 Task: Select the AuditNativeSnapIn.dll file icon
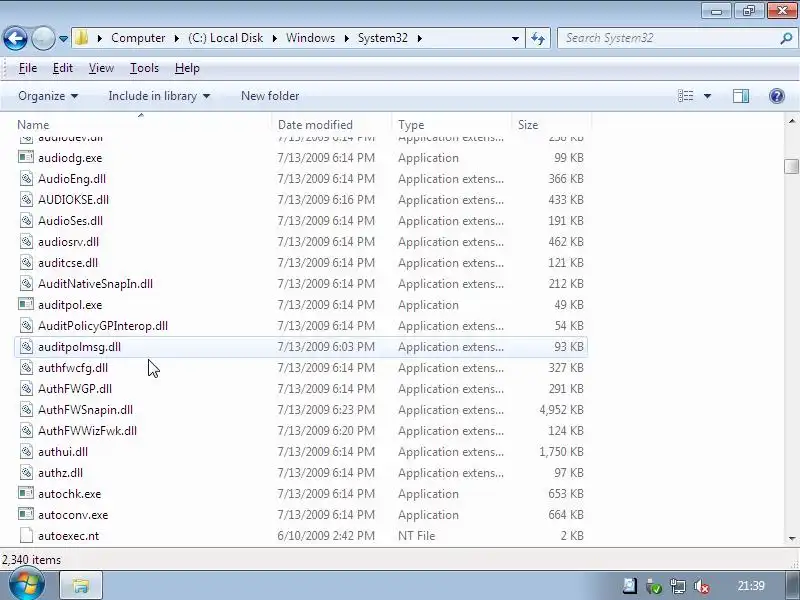[x=26, y=283]
